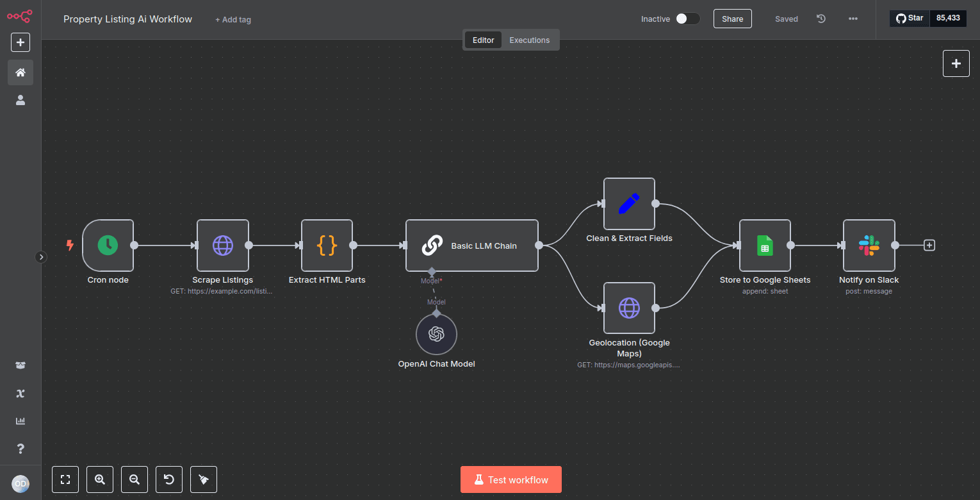Toggle the workflow Inactive switch

tap(688, 19)
